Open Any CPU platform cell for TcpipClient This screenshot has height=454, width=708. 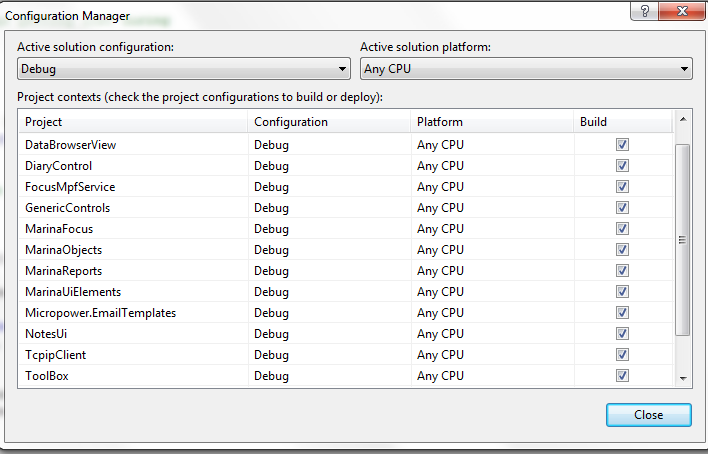pos(493,355)
